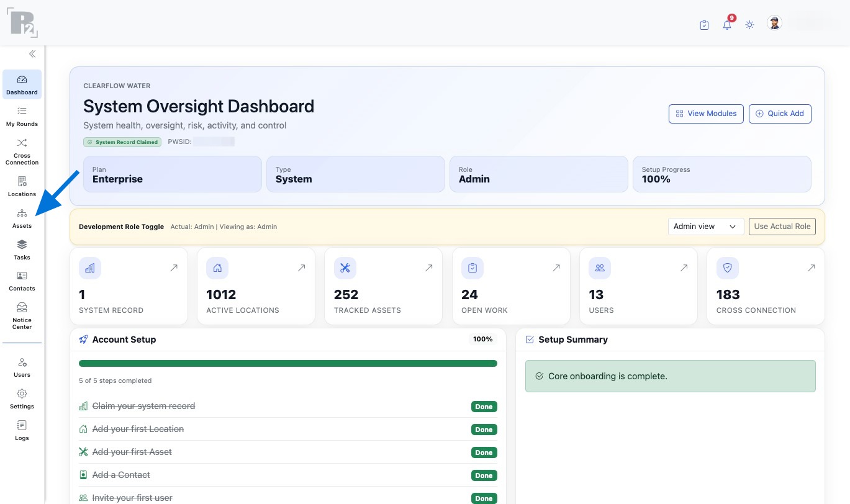Open Cross Connection in the sidebar
This screenshot has width=850, height=504.
pos(22,151)
